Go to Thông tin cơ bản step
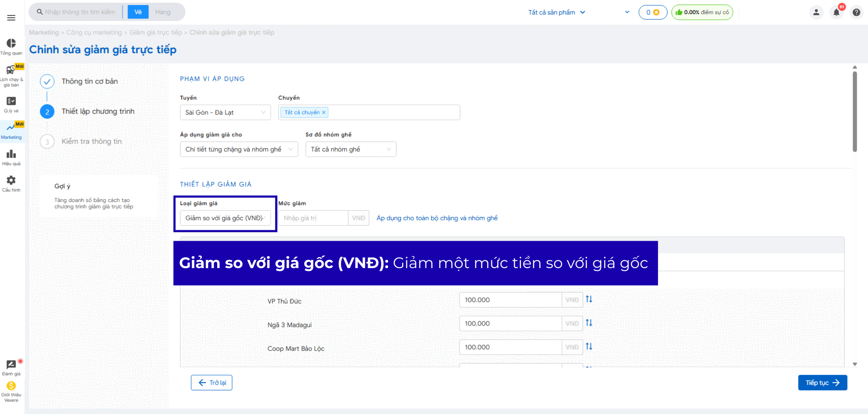Image resolution: width=868 pixels, height=414 pixels. 90,81
